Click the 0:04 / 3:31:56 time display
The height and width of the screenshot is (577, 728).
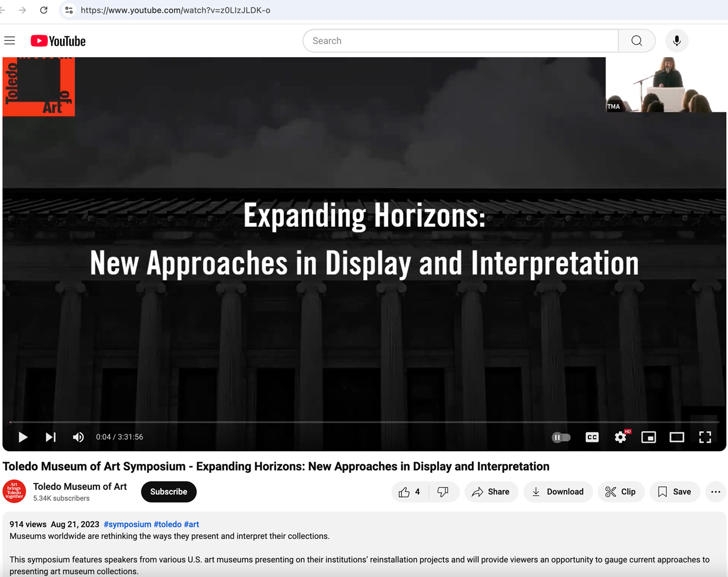[119, 437]
